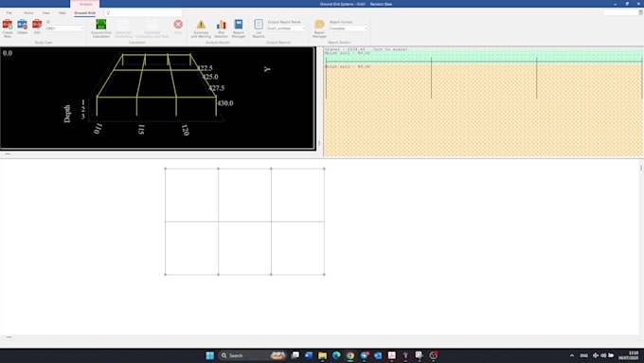The image size is (644, 363).
Task: Open Report Format dropdown
Action: (348, 28)
